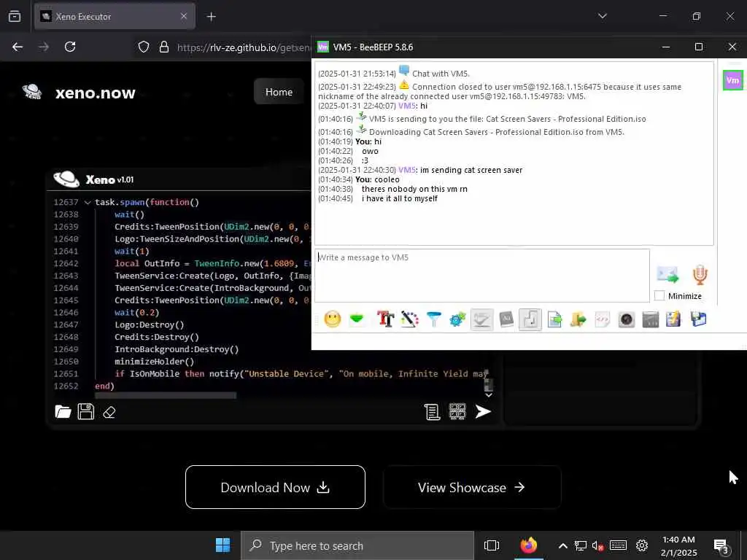Click the execute arrow icon in Xeno editor

(x=483, y=411)
